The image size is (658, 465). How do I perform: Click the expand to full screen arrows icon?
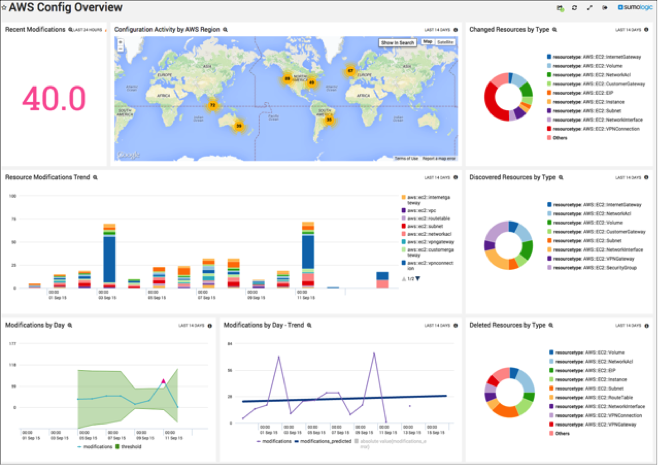click(x=590, y=8)
